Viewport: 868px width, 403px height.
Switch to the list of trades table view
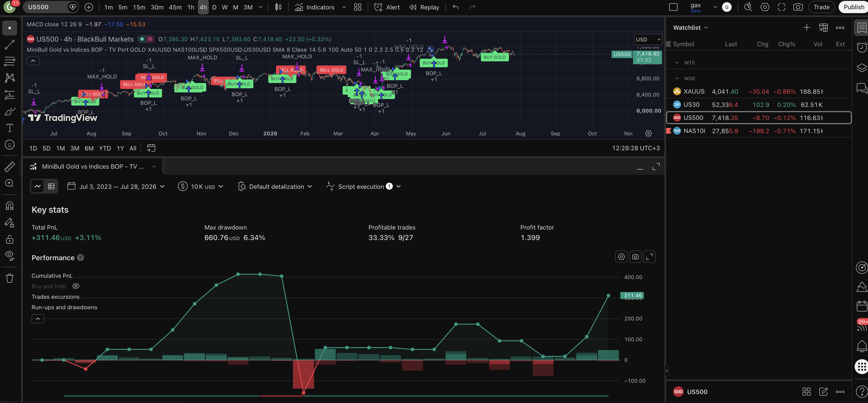click(x=51, y=186)
